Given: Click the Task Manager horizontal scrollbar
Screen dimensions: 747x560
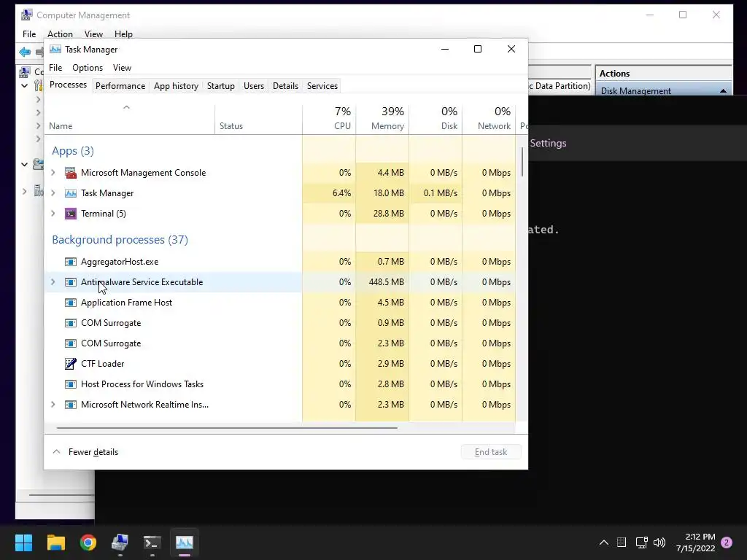Looking at the screenshot, I should coord(227,428).
